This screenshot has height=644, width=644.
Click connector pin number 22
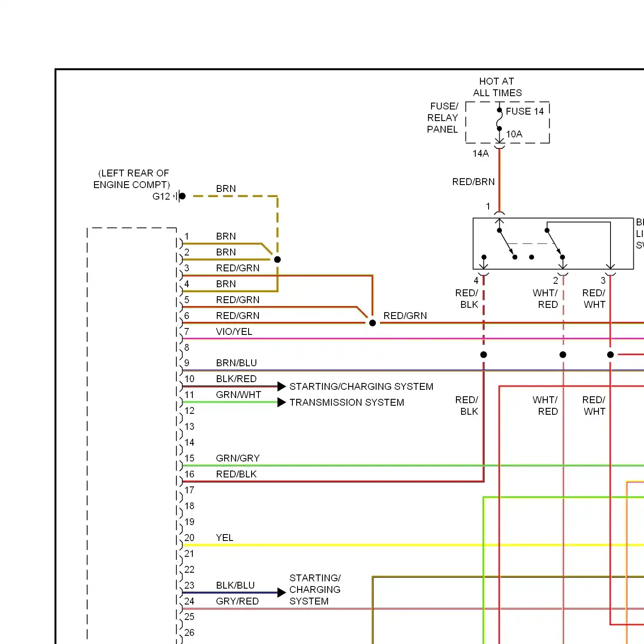pyautogui.click(x=189, y=569)
